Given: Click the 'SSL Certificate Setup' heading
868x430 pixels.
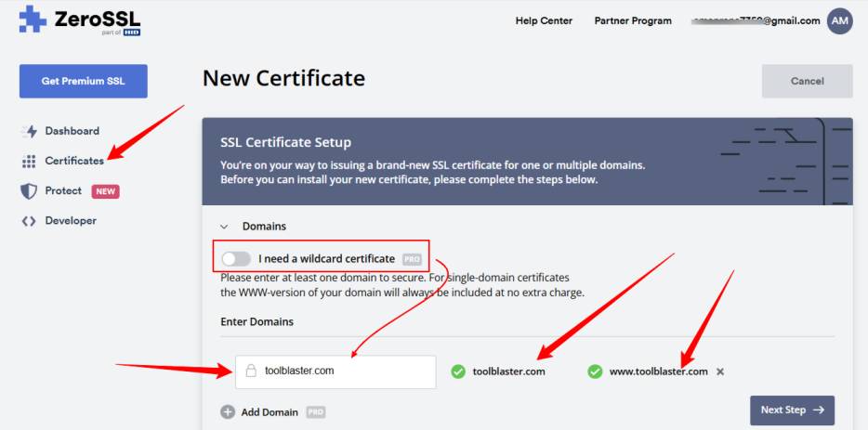Looking at the screenshot, I should (x=285, y=142).
